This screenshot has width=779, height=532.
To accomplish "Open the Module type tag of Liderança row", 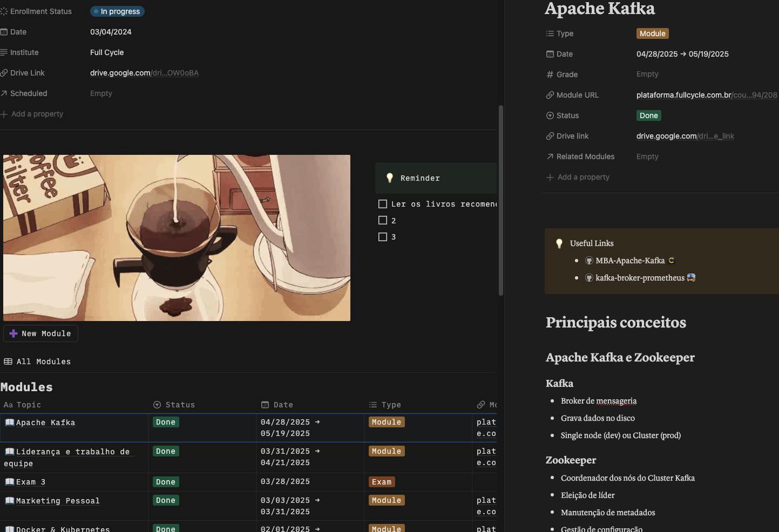I will coord(387,451).
